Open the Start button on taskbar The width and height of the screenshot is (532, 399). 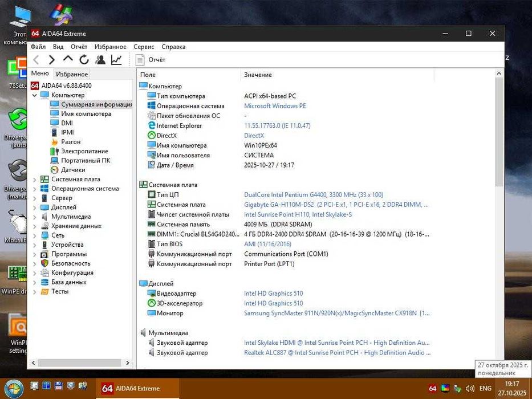click(x=13, y=389)
